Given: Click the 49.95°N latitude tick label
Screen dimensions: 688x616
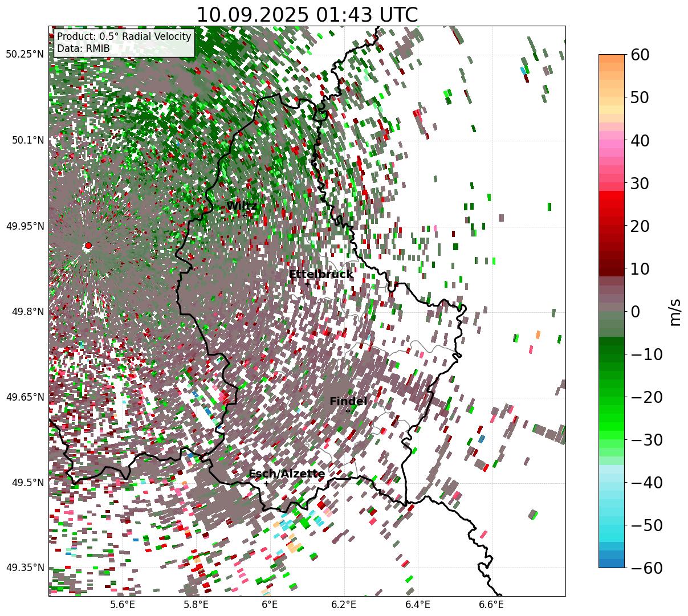Looking at the screenshot, I should click(x=25, y=226).
